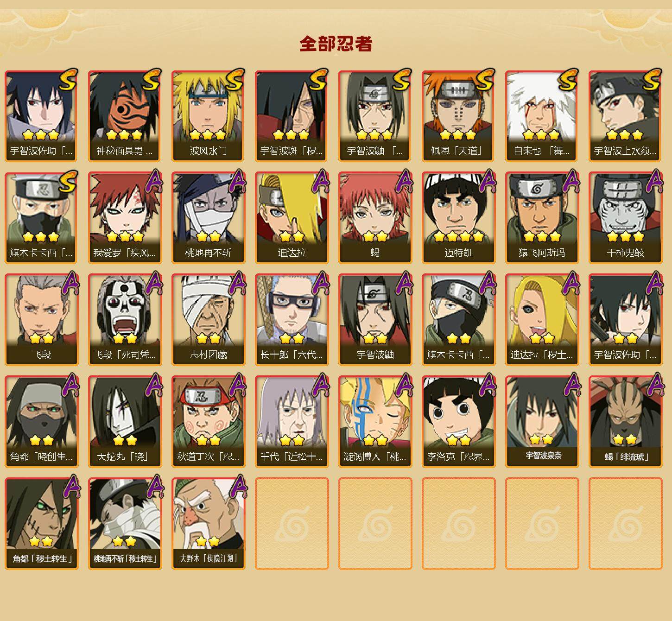
Task: Select the 大野木「侠隐江湖」 old ninja card
Action: (208, 524)
